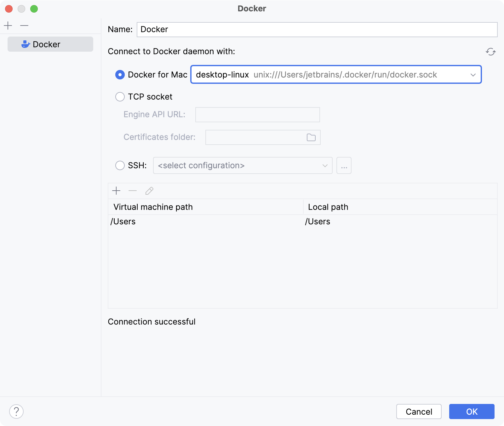Click the Connection successful status text

(152, 322)
